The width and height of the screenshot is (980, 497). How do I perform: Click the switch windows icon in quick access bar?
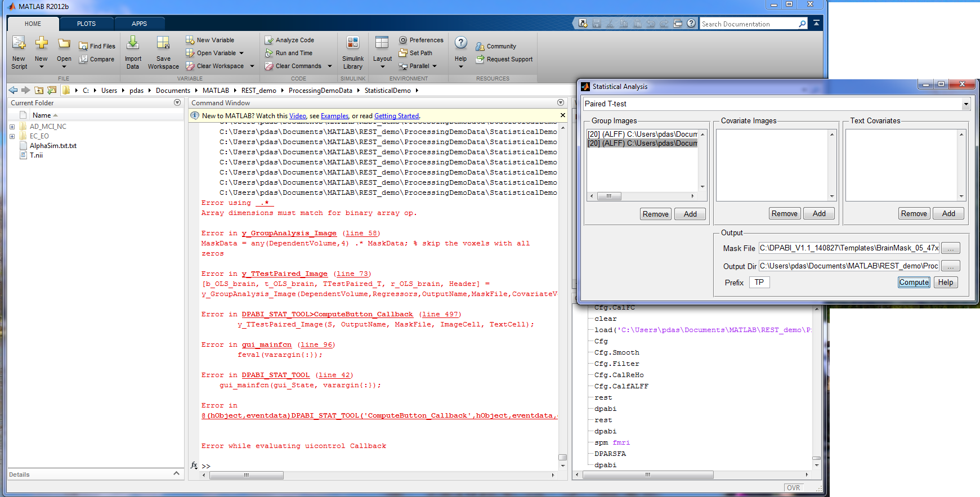pyautogui.click(x=678, y=24)
